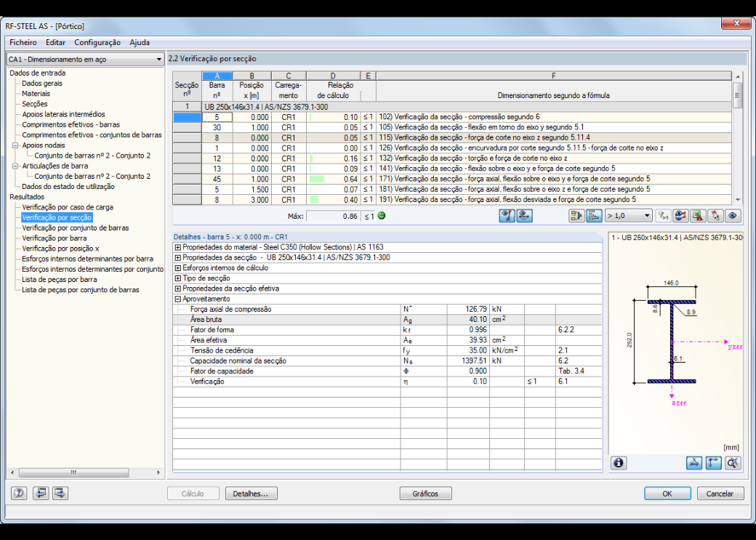756x540 pixels.
Task: Select Secções in the tree
Action: [35, 104]
